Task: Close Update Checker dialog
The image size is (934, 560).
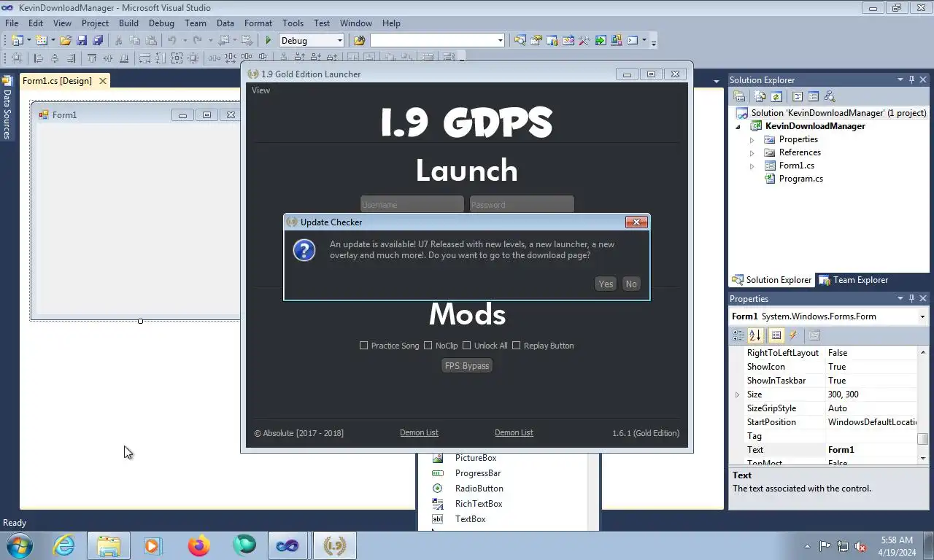Action: [x=636, y=222]
